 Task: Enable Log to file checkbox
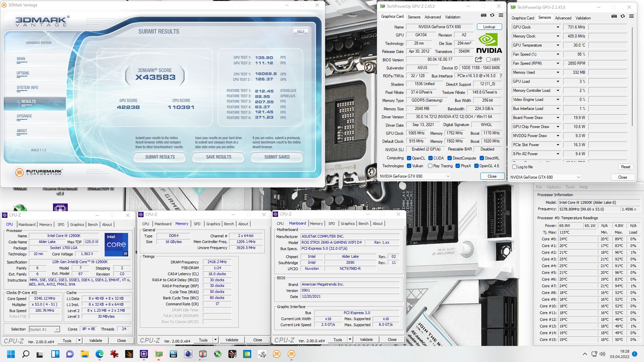(x=515, y=167)
